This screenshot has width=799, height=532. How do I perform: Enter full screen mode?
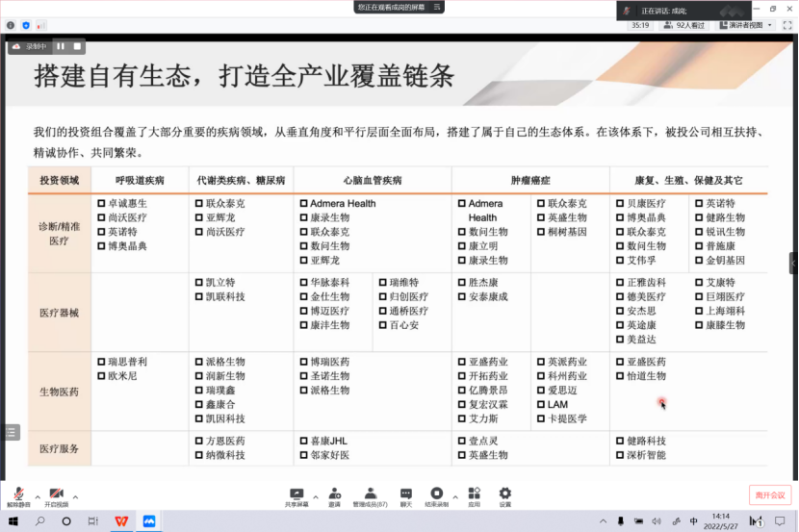tap(787, 25)
